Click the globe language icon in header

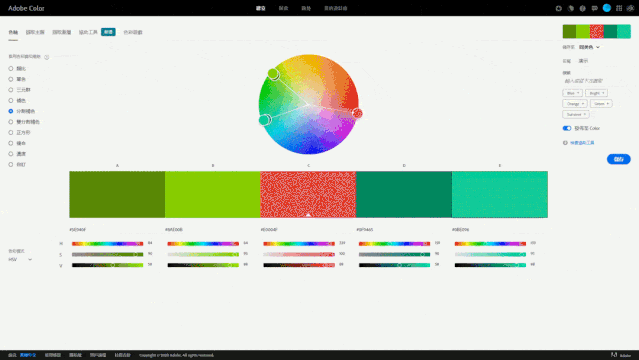coord(583,8)
